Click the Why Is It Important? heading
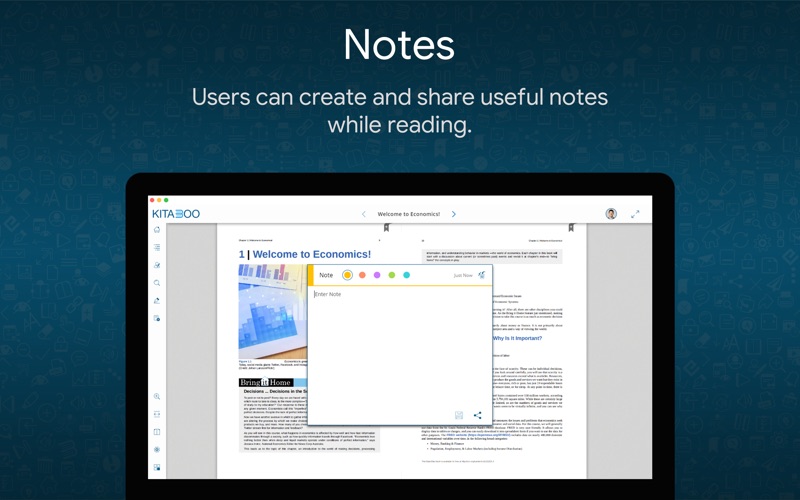The image size is (800, 500). click(517, 338)
